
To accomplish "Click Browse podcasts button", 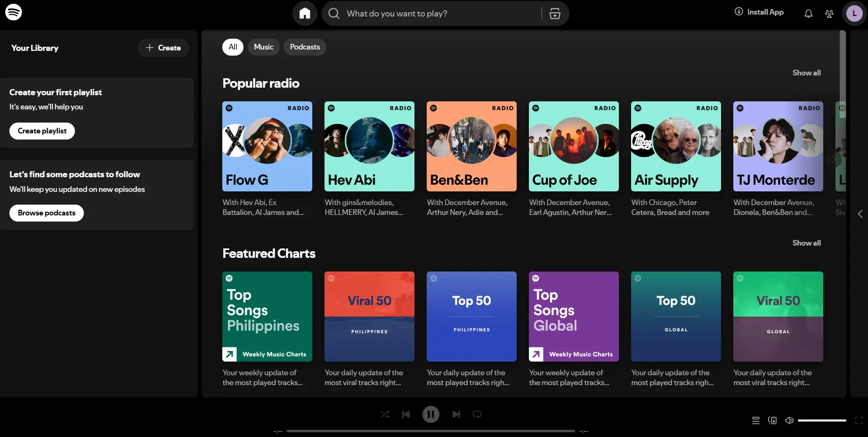I will [x=47, y=213].
